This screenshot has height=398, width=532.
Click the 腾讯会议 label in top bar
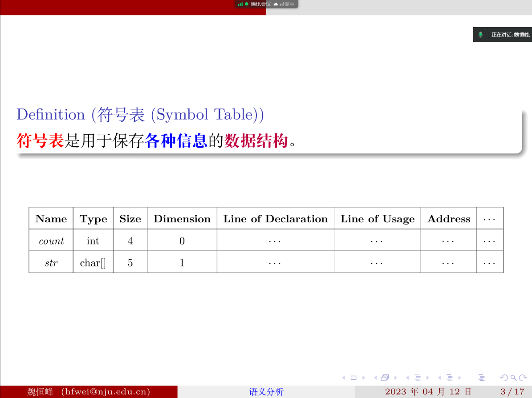260,4
